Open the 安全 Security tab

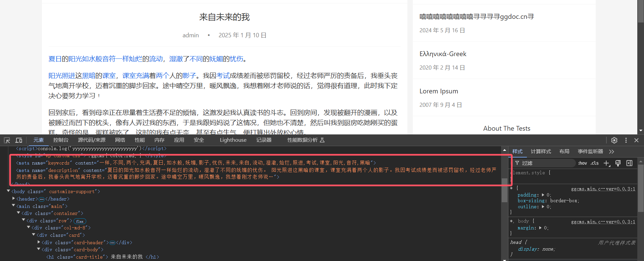point(199,140)
